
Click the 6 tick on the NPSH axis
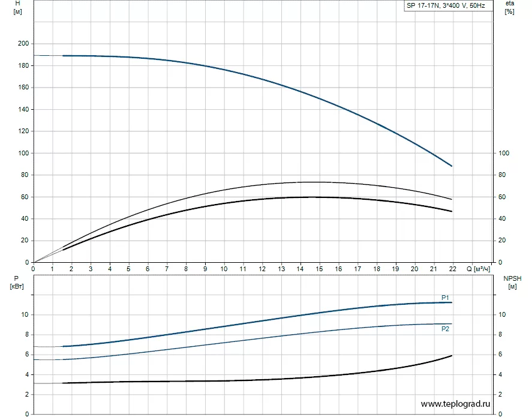(x=502, y=355)
